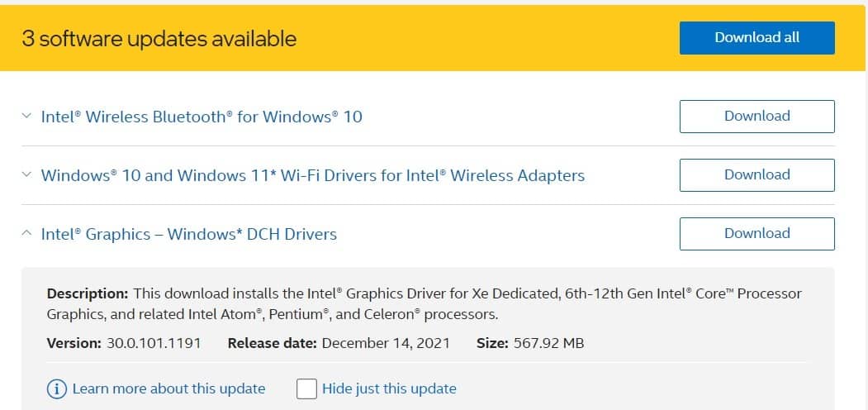The width and height of the screenshot is (868, 410).
Task: Click the info icon beside Learn more
Action: (x=57, y=389)
